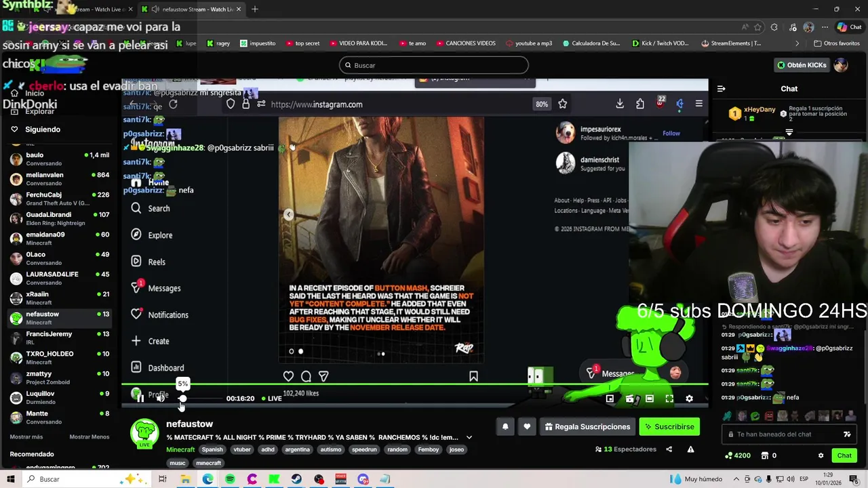Open Spotify from the taskbar
Screen dimensions: 868x488
click(x=230, y=479)
